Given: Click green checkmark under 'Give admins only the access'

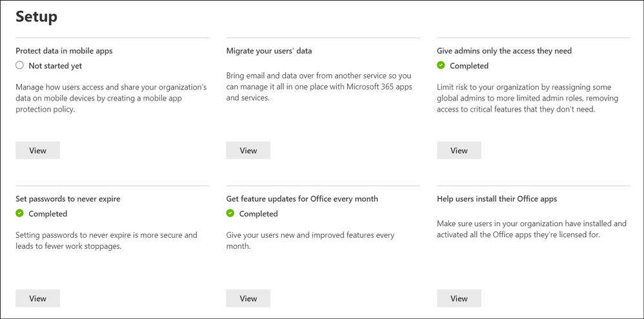Looking at the screenshot, I should (x=441, y=66).
